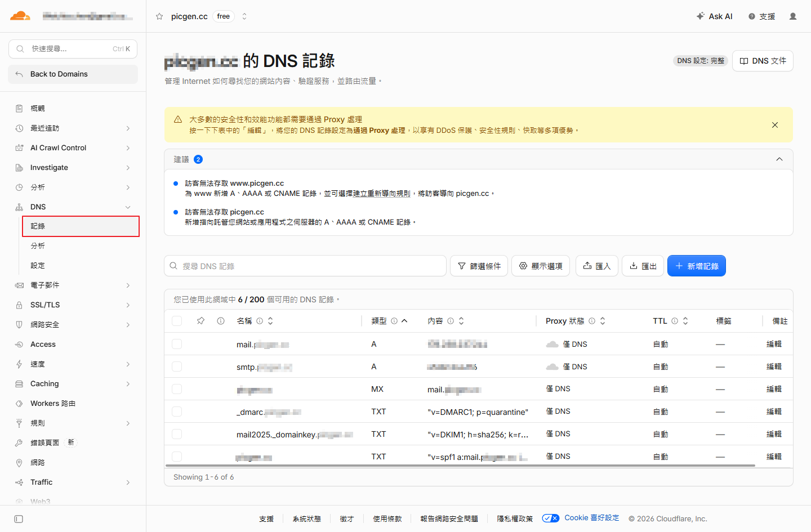The width and height of the screenshot is (811, 532).
Task: Expand the SSL/TLS menu chevron
Action: (128, 305)
